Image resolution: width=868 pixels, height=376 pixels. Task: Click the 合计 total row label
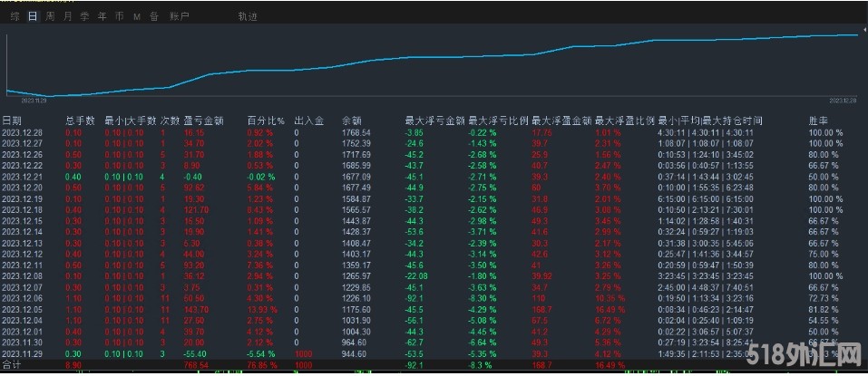pyautogui.click(x=12, y=365)
